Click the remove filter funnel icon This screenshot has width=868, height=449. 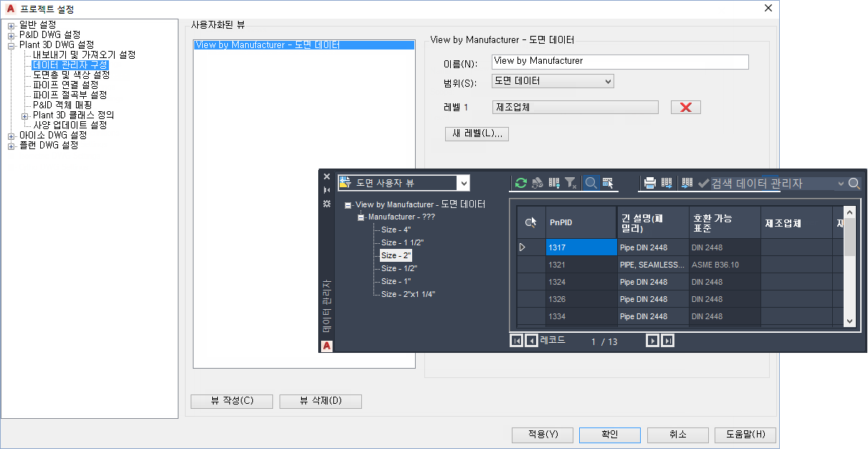point(571,183)
